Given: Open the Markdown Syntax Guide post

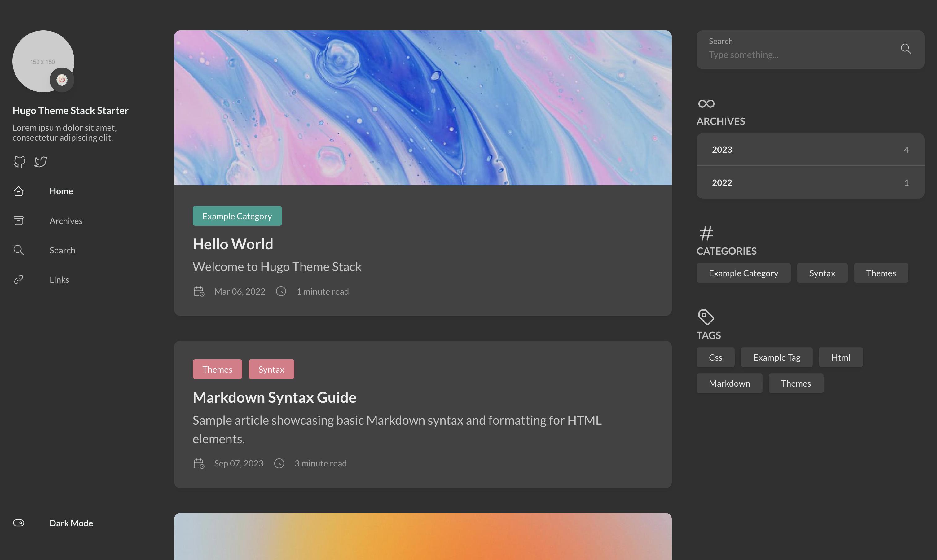Looking at the screenshot, I should coord(275,397).
